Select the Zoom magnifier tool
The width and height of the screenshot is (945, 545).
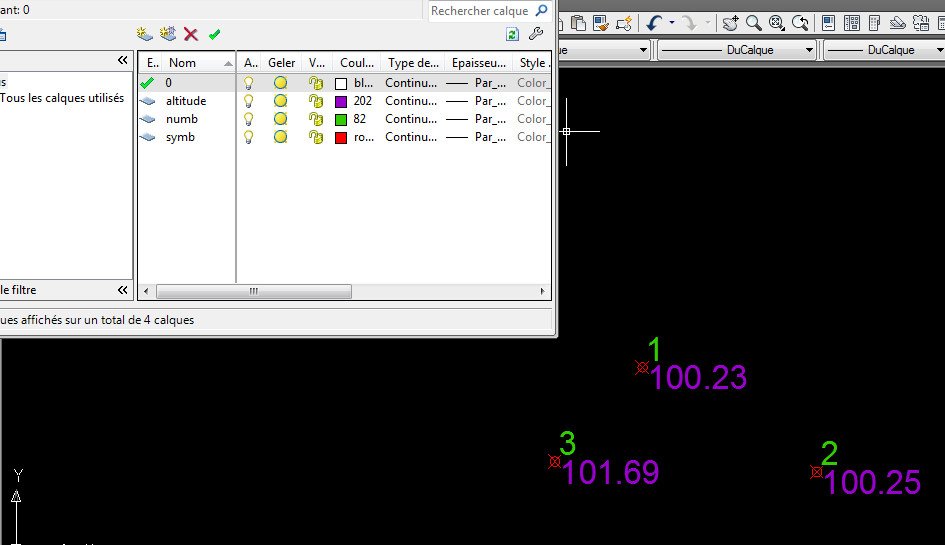click(x=753, y=23)
